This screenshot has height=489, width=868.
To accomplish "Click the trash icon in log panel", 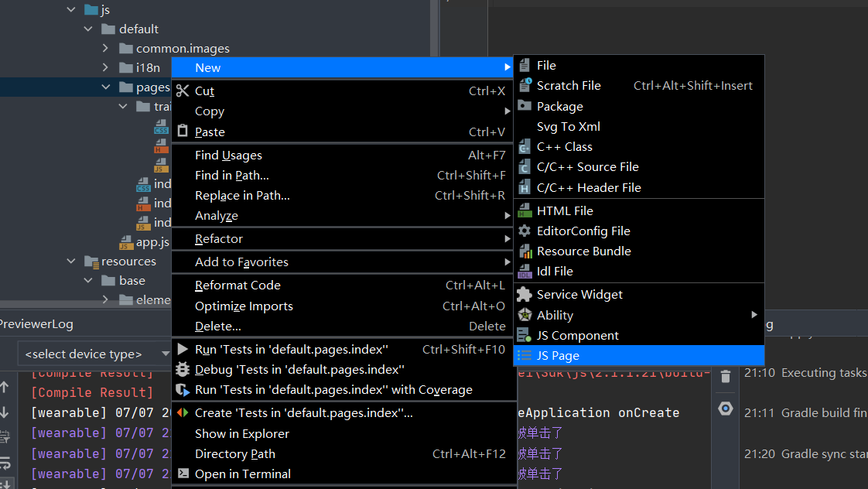I will (x=725, y=377).
